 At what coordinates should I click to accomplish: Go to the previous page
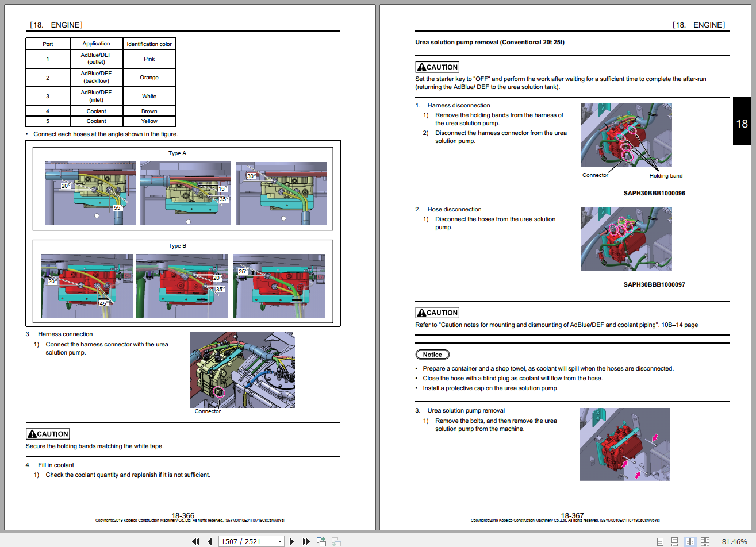209,541
